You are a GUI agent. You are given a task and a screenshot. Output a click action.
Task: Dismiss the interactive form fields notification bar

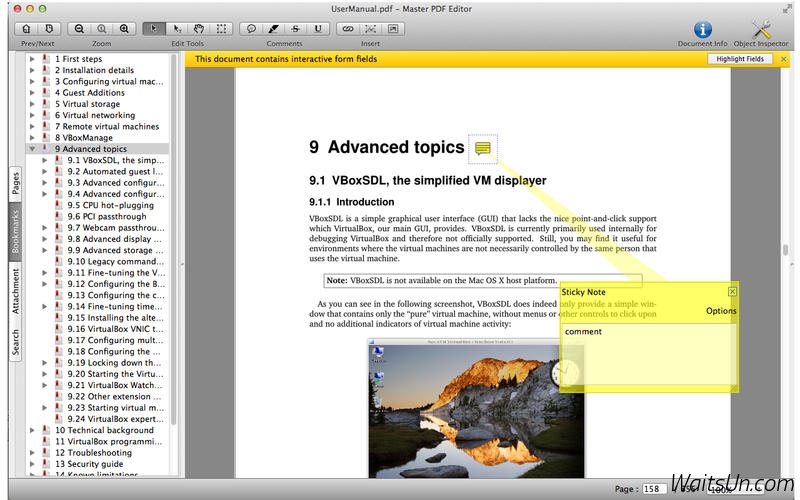tap(784, 59)
